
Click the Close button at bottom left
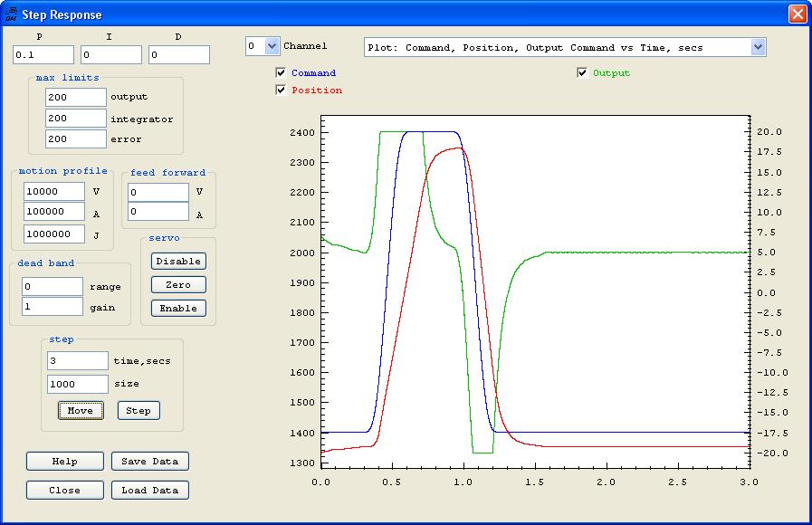tap(64, 490)
